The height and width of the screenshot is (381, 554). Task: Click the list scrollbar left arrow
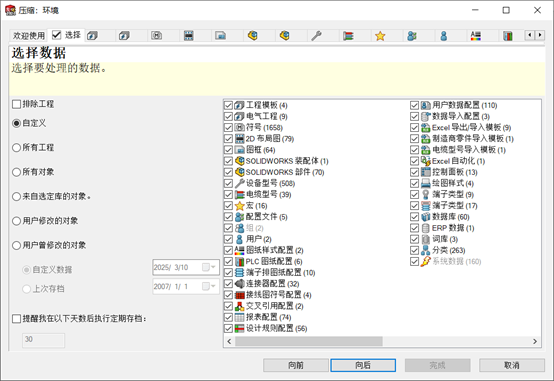pyautogui.click(x=229, y=341)
